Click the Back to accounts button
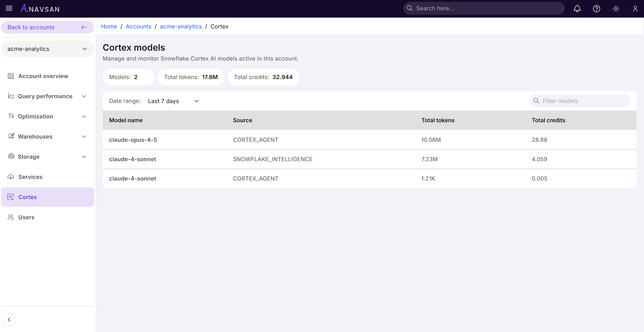Screen dimensions: 644x332 point(47,27)
